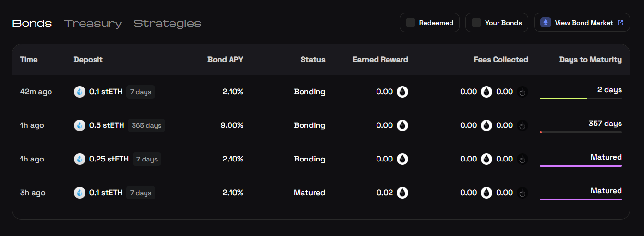
Task: Sort by the Bond APY column header
Action: (x=225, y=60)
